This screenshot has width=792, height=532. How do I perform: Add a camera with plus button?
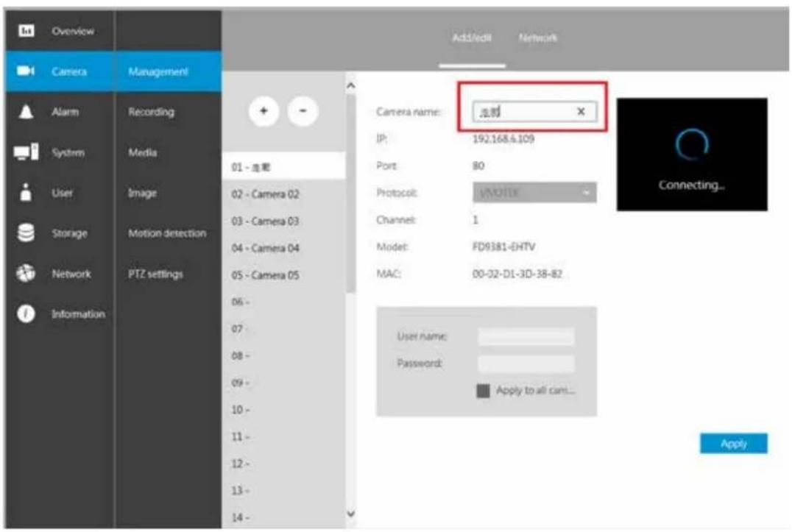point(264,111)
